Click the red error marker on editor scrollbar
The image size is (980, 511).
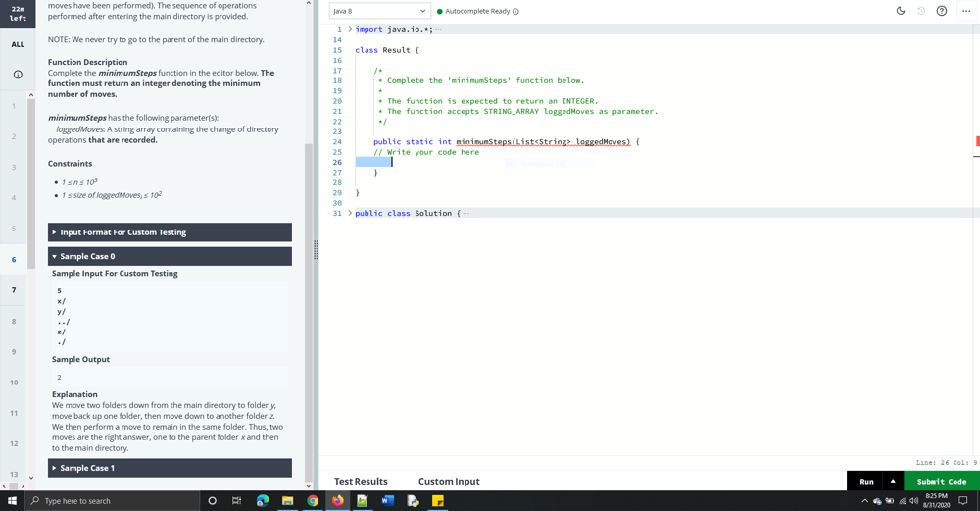977,141
